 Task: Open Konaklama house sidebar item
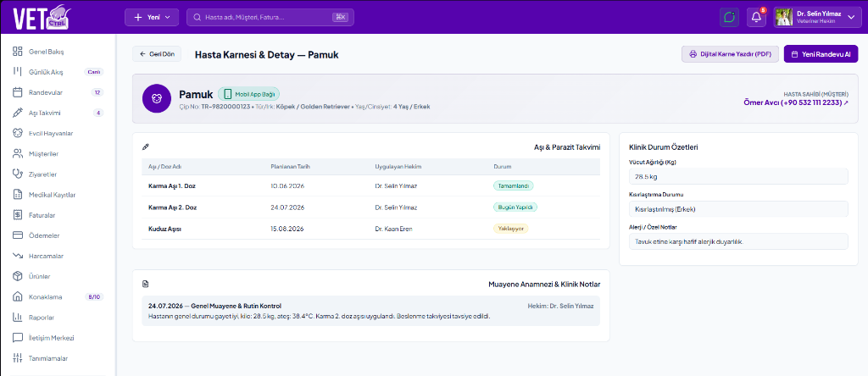[58, 297]
